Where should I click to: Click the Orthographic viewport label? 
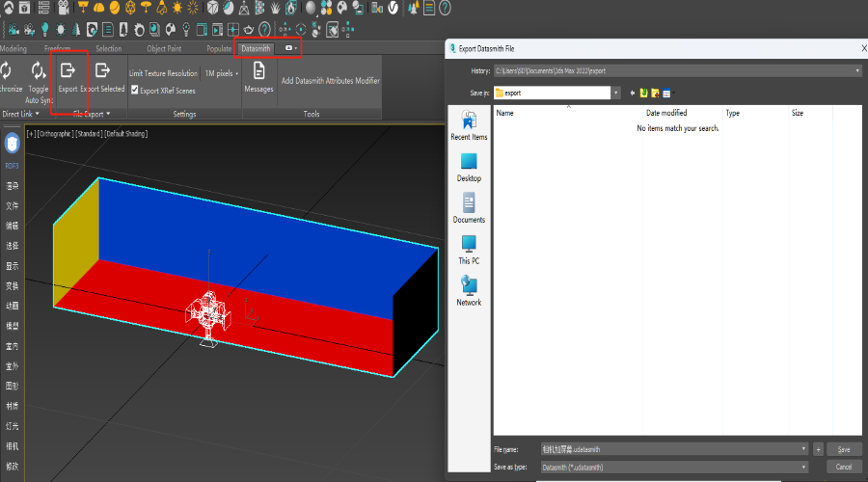55,133
